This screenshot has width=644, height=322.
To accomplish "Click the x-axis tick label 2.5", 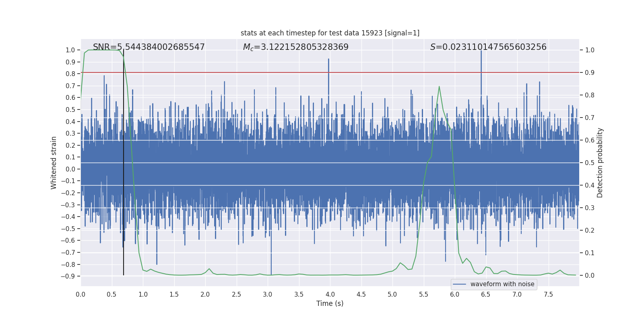I will coord(236,295).
